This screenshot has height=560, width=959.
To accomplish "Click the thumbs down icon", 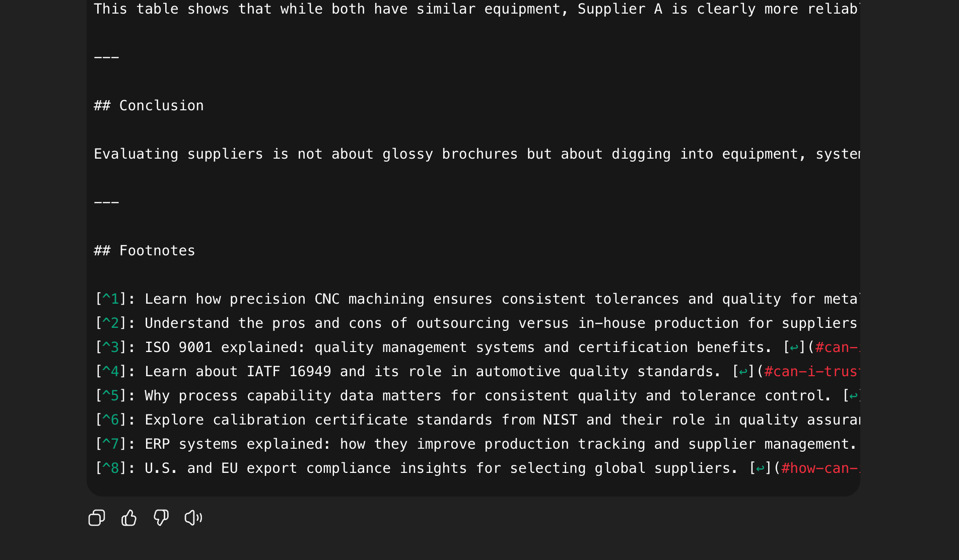I will point(161,518).
